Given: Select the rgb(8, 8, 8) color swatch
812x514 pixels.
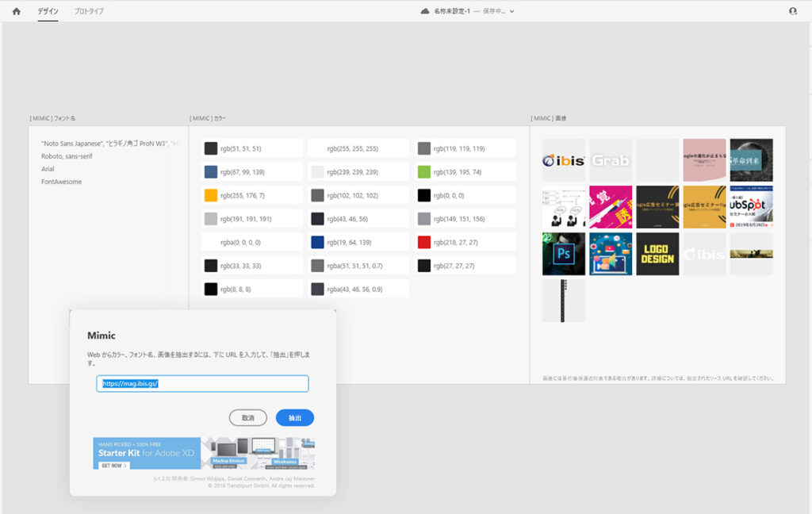Looking at the screenshot, I should (x=211, y=289).
